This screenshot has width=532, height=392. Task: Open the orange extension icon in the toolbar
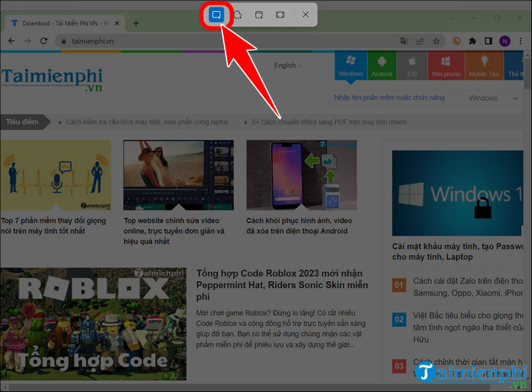(456, 41)
